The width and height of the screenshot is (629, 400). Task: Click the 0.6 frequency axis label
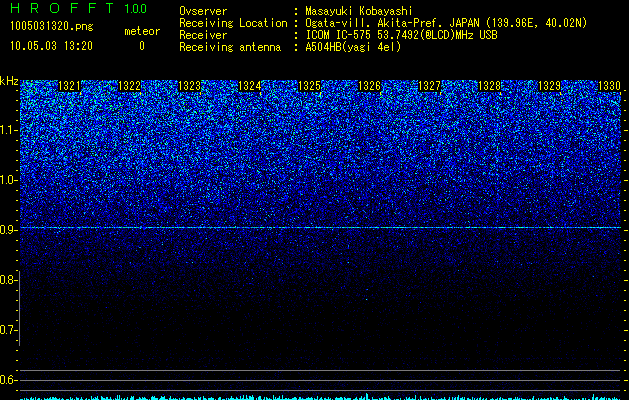coord(8,380)
